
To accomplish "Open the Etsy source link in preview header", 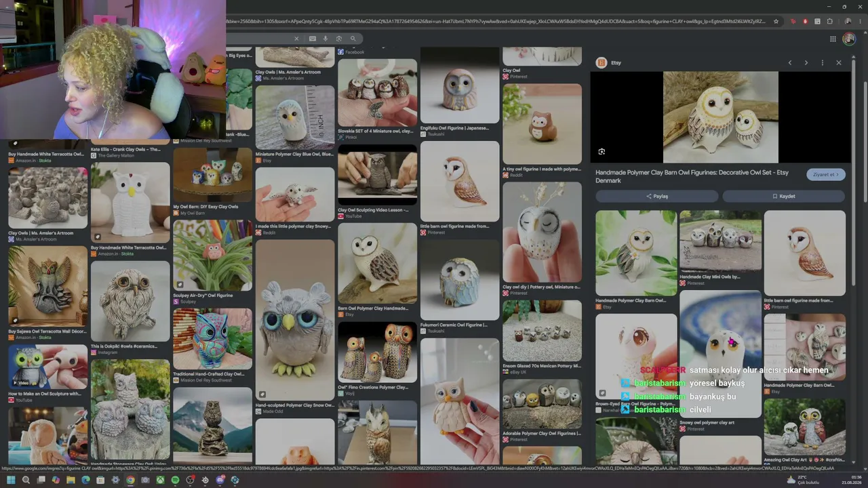I will coord(608,63).
